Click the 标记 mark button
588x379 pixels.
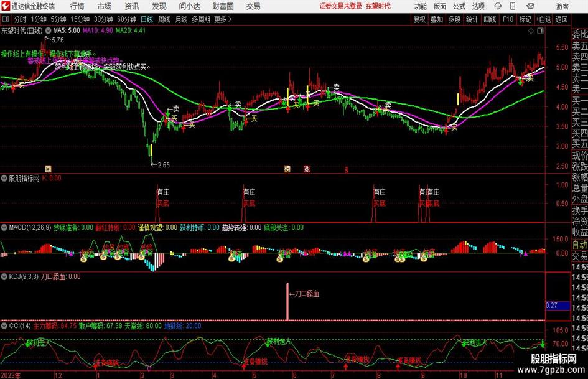pyautogui.click(x=525, y=19)
